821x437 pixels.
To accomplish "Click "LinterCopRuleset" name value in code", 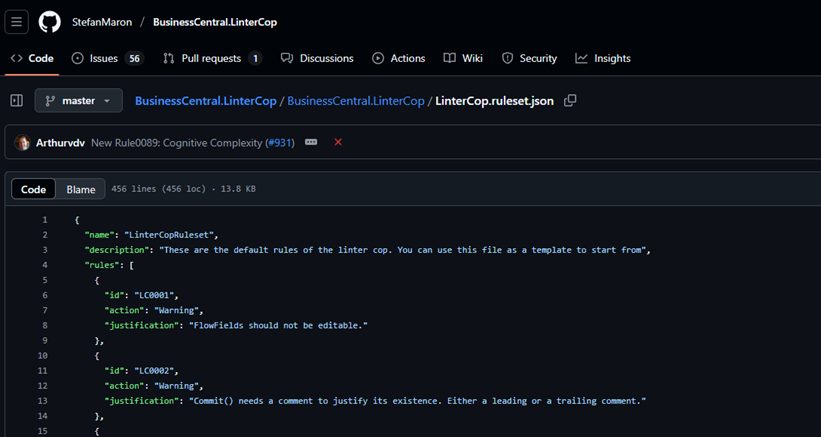I will tap(168, 235).
